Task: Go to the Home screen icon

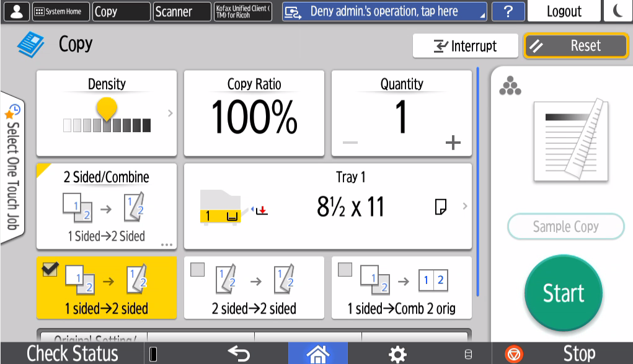Action: pos(317,353)
